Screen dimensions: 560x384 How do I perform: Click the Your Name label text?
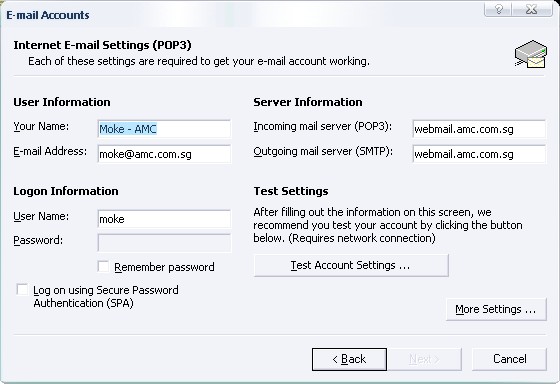pos(41,126)
